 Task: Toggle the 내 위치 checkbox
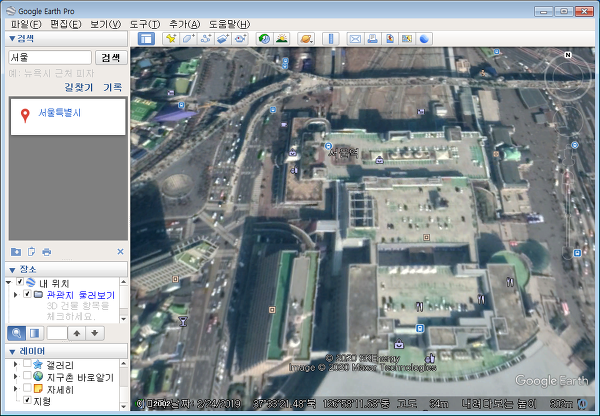click(20, 282)
